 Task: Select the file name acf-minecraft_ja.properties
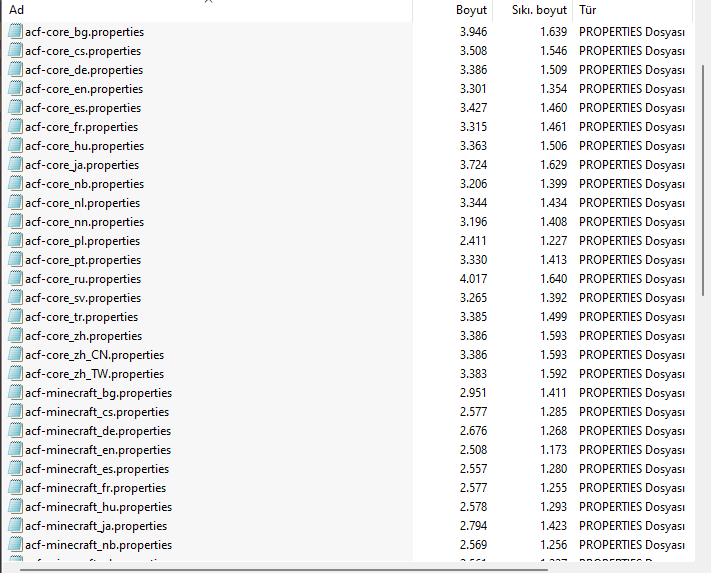(x=96, y=526)
